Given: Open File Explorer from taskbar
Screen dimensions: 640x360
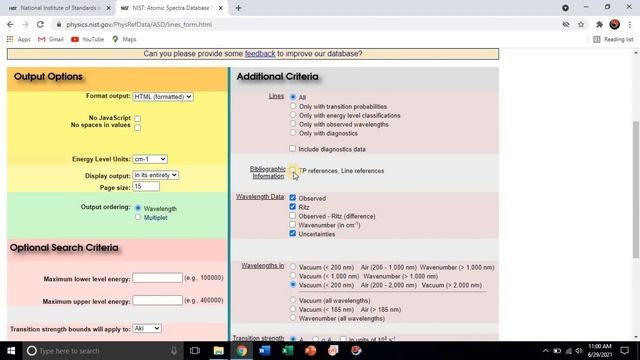Looking at the screenshot, I should [x=218, y=351].
